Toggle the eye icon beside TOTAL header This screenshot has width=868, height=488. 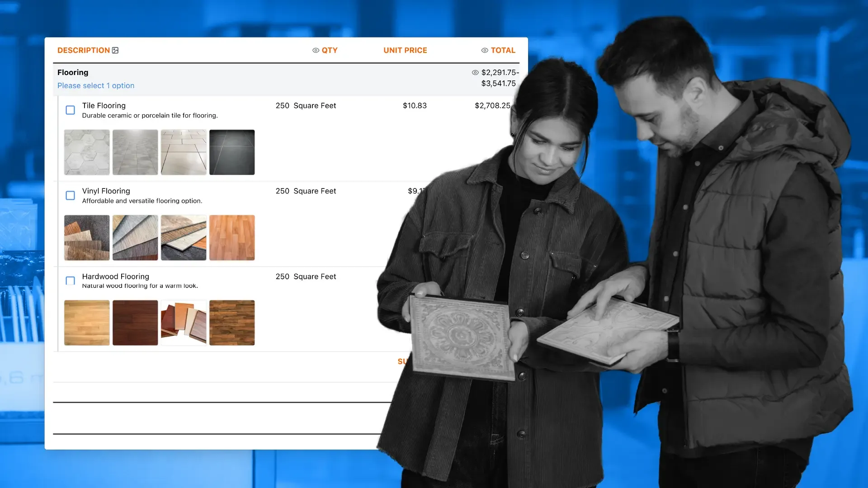(x=485, y=50)
